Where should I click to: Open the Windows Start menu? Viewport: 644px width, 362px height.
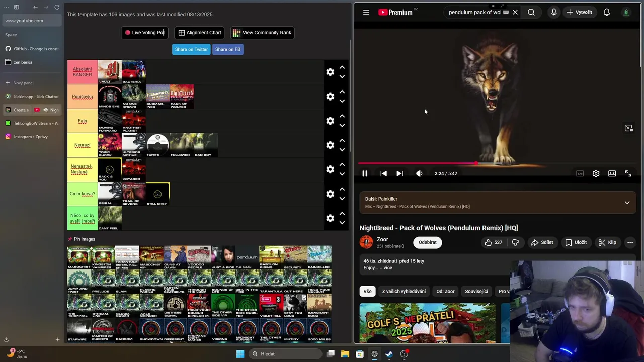[240, 354]
